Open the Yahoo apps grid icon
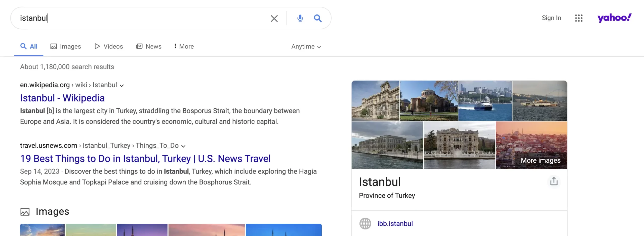644x236 pixels. click(x=579, y=18)
